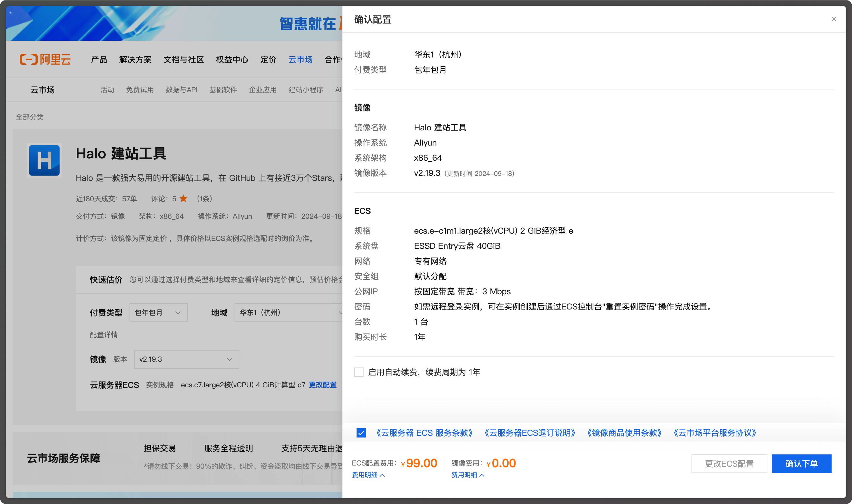Screen dimensions: 852x504
Task: Click the 全部分类 breadcrumb
Action: [29, 117]
